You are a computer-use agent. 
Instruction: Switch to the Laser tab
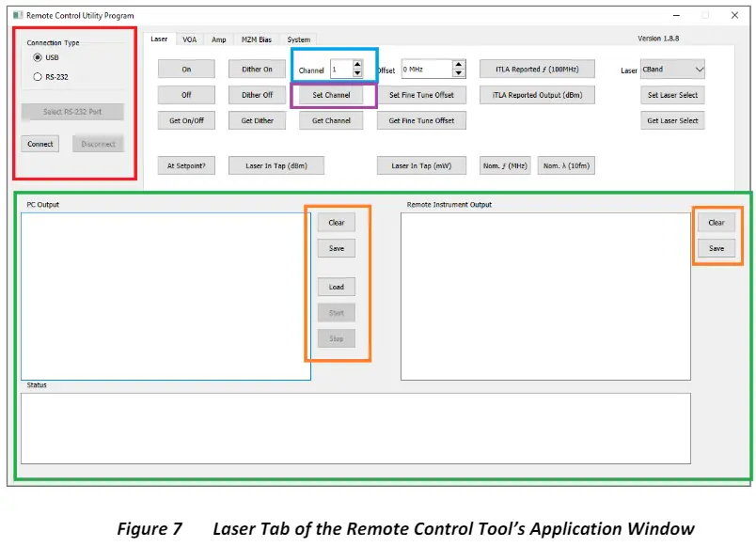[159, 39]
